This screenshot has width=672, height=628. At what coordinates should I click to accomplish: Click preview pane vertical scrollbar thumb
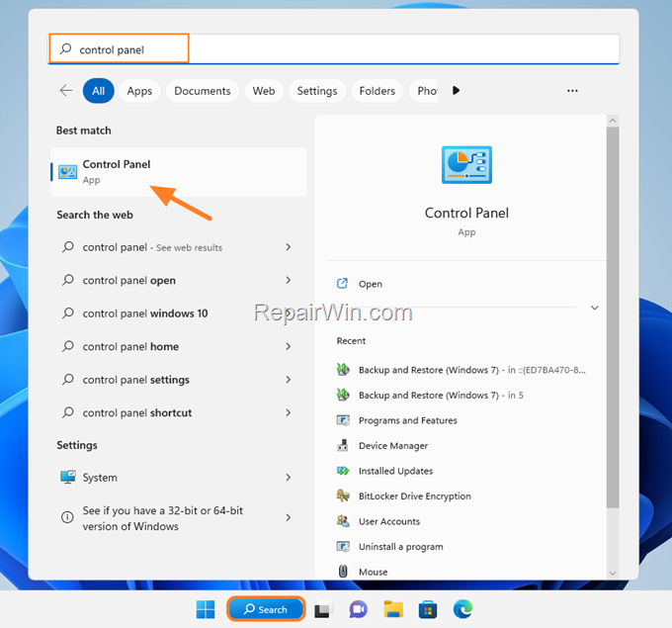click(x=613, y=317)
